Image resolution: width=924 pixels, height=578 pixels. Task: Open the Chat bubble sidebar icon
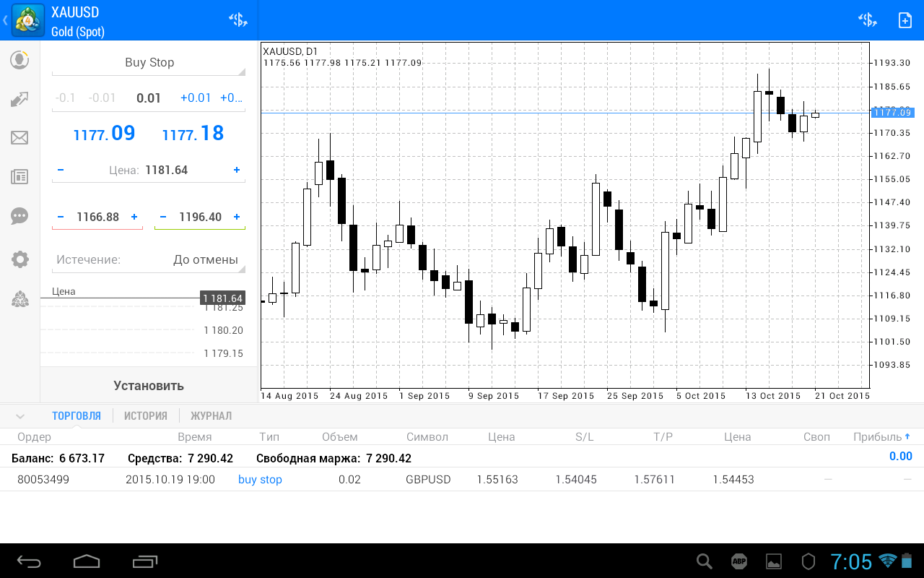click(x=19, y=216)
